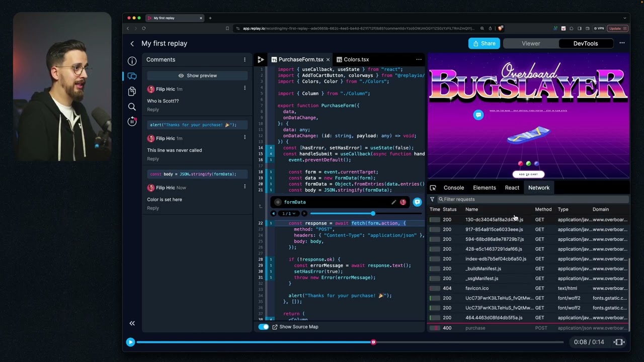Open the 1/1 hit counter dropdown
The image size is (644, 362).
tap(288, 214)
